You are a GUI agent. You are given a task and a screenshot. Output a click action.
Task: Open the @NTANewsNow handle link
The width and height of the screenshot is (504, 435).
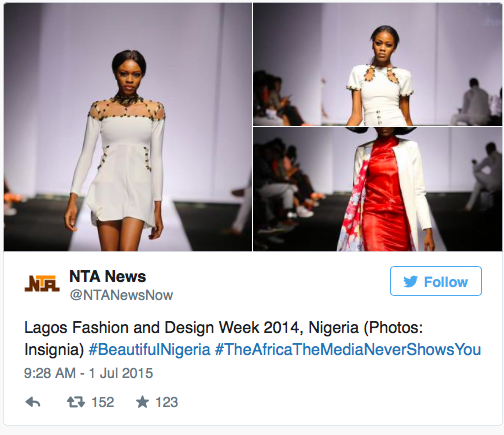pos(121,295)
